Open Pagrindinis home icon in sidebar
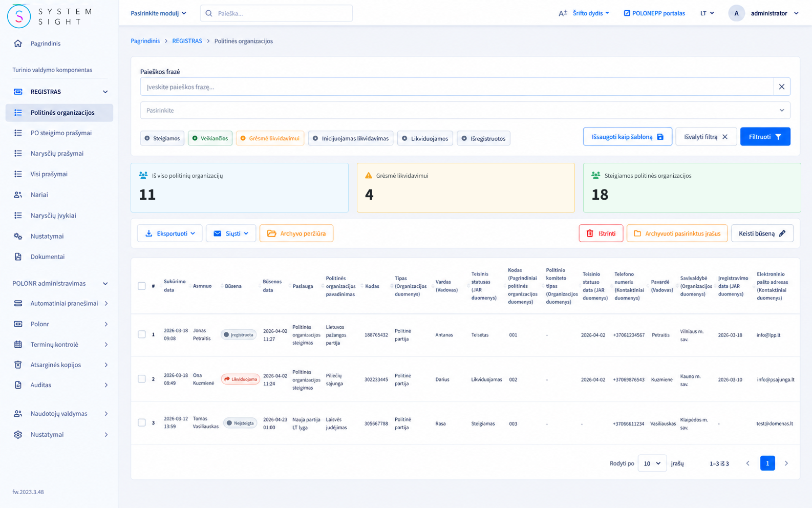 click(18, 44)
